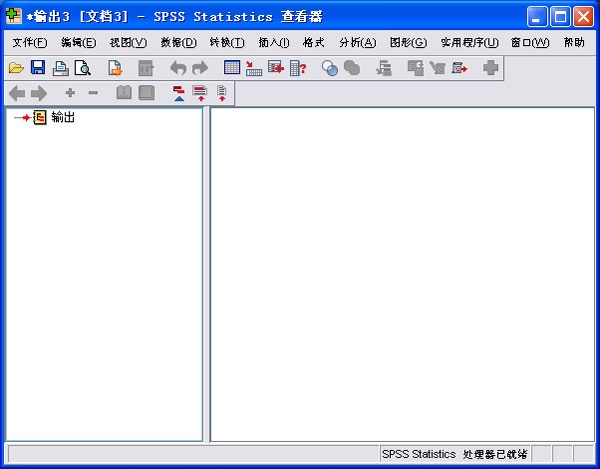Image resolution: width=600 pixels, height=469 pixels.
Task: Open the 转换(T) menu
Action: point(227,42)
